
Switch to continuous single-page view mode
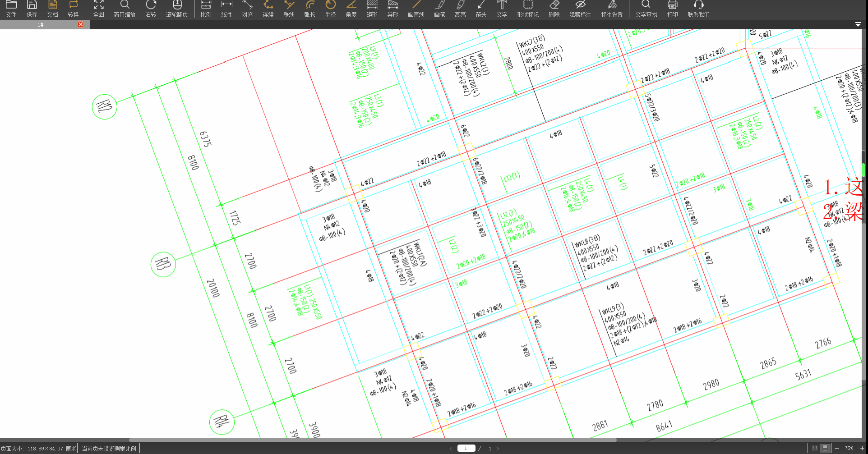[825, 448]
